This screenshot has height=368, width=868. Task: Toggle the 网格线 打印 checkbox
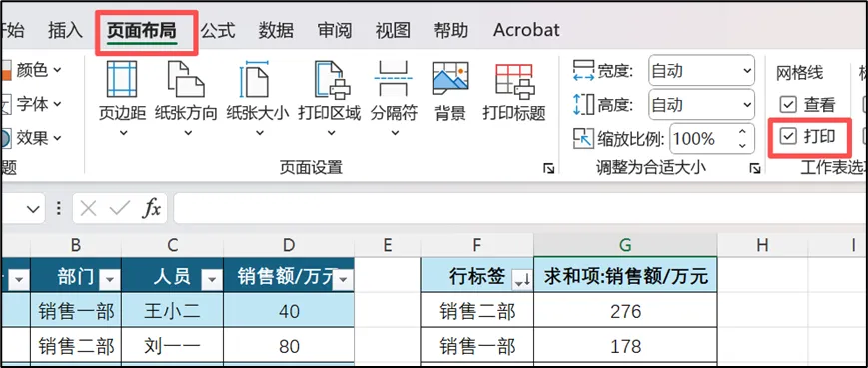click(787, 136)
